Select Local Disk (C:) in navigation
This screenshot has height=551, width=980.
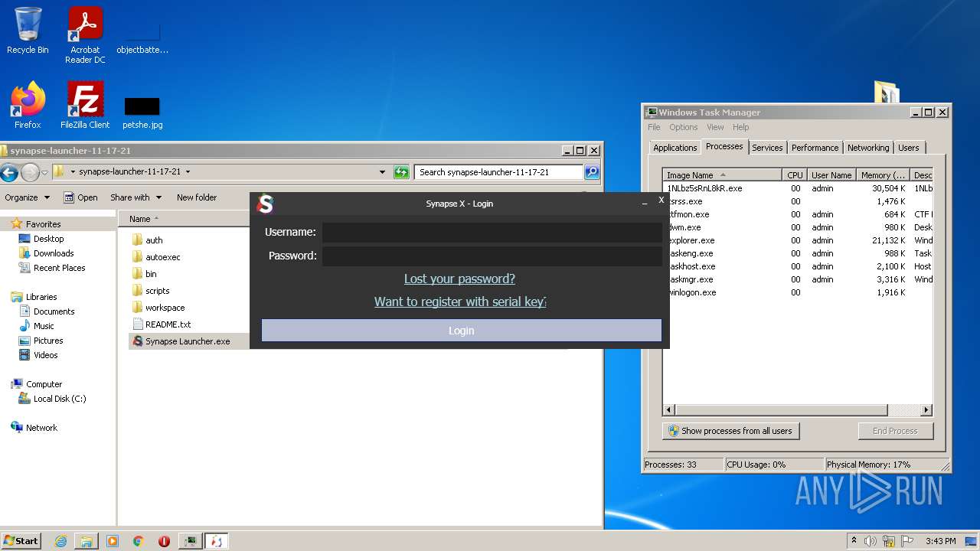pyautogui.click(x=60, y=399)
